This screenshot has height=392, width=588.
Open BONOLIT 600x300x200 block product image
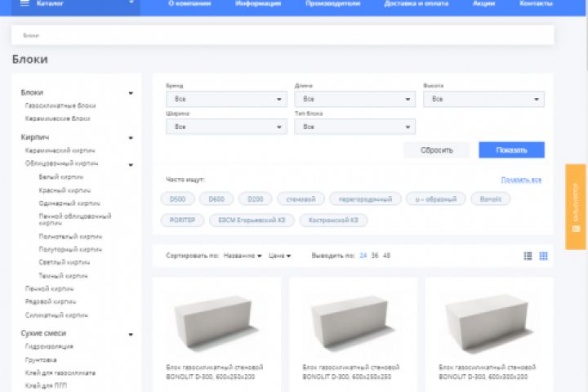[x=489, y=323]
